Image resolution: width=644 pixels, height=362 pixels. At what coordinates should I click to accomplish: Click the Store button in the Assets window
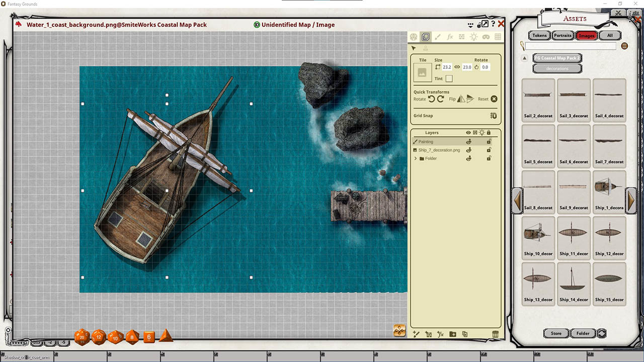click(x=555, y=333)
